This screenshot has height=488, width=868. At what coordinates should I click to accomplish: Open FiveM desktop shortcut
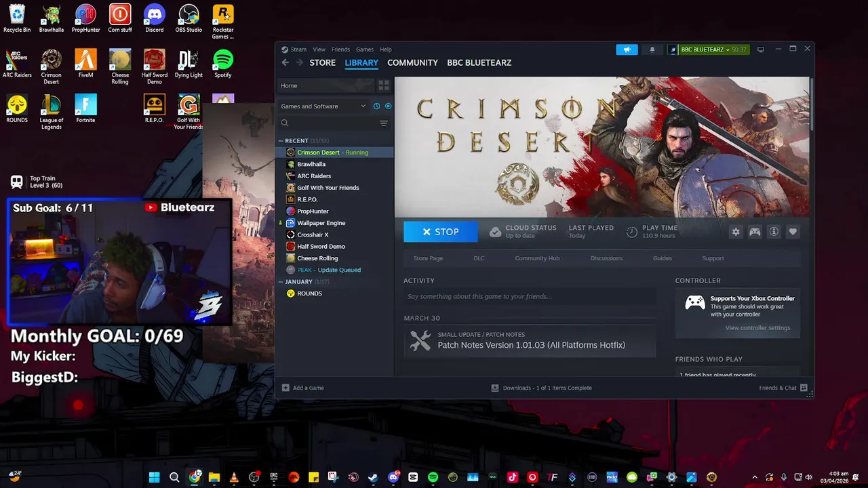click(85, 64)
